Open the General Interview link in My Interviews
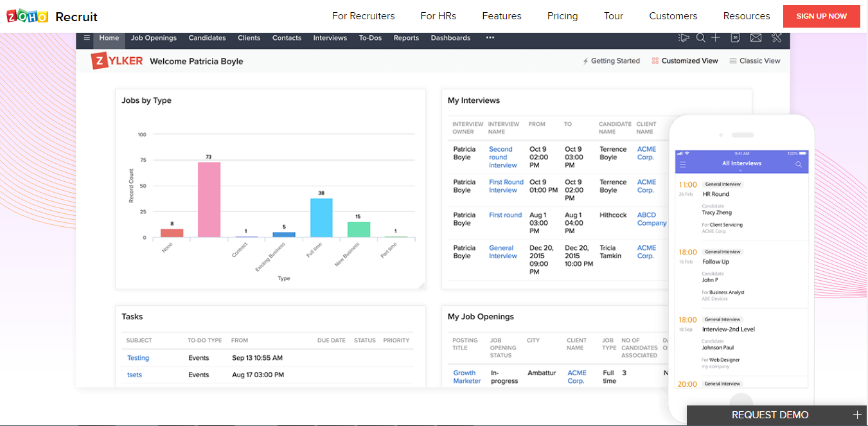This screenshot has width=868, height=426. click(x=503, y=252)
